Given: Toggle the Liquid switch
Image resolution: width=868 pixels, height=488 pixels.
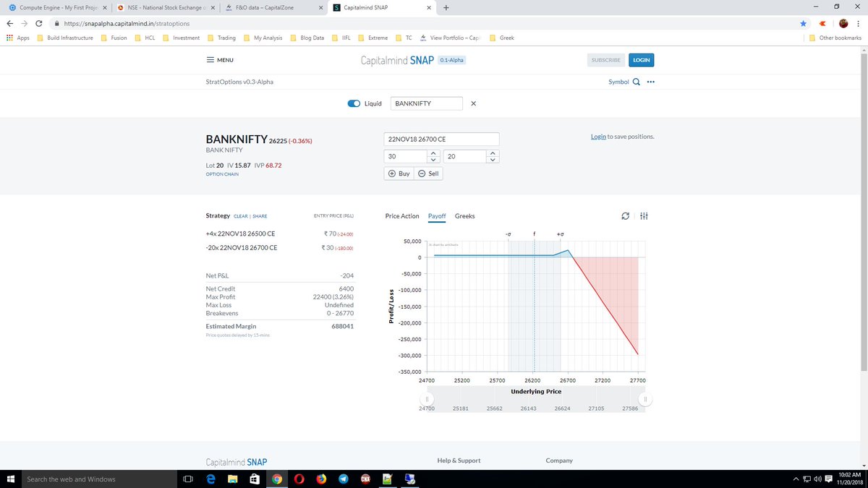Looking at the screenshot, I should tap(354, 103).
